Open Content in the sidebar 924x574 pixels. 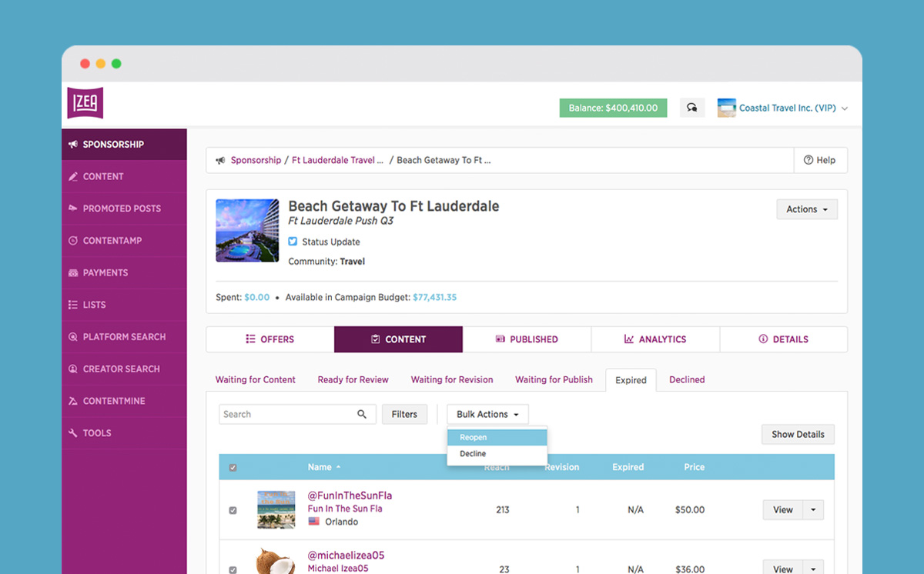124,176
